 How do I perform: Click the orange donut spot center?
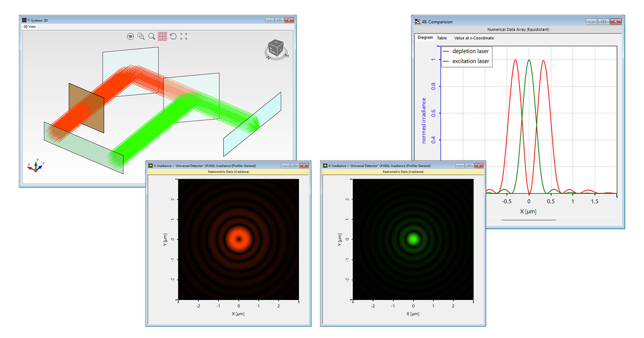click(x=239, y=239)
